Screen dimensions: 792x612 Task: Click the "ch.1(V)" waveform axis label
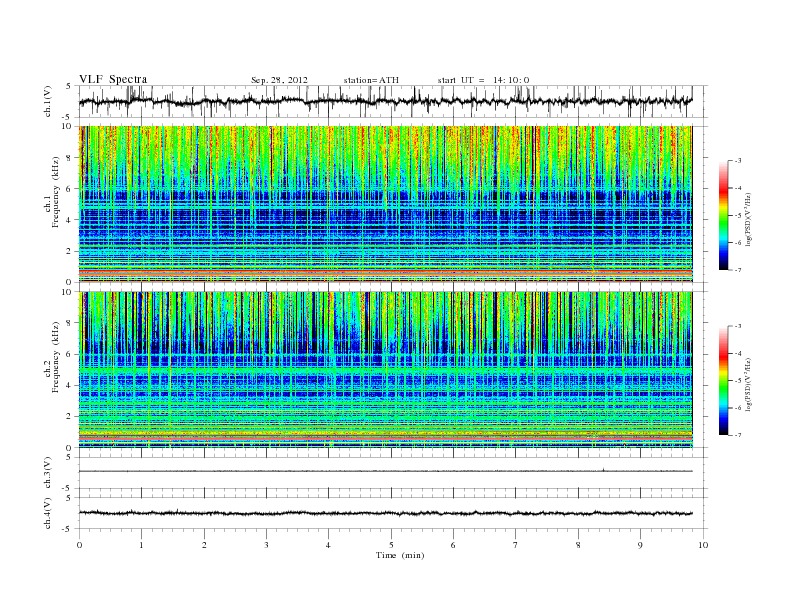[x=48, y=101]
